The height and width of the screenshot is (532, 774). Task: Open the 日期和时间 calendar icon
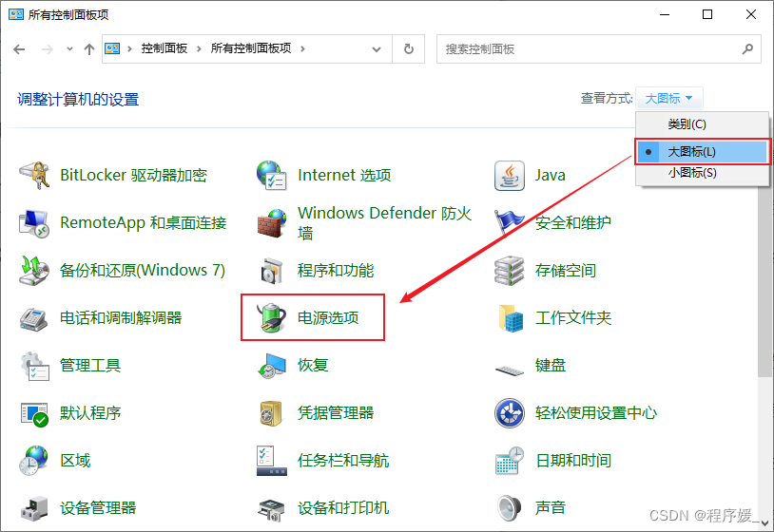510,461
